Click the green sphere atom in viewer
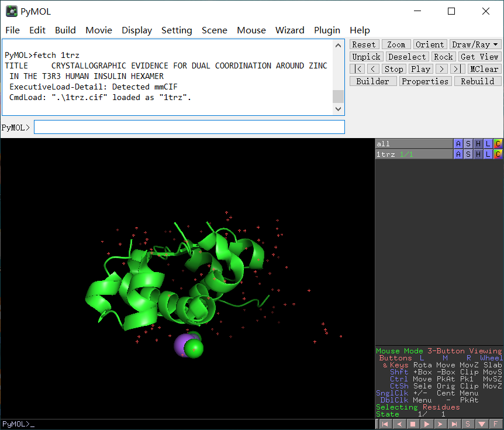The image size is (504, 430). [x=194, y=349]
